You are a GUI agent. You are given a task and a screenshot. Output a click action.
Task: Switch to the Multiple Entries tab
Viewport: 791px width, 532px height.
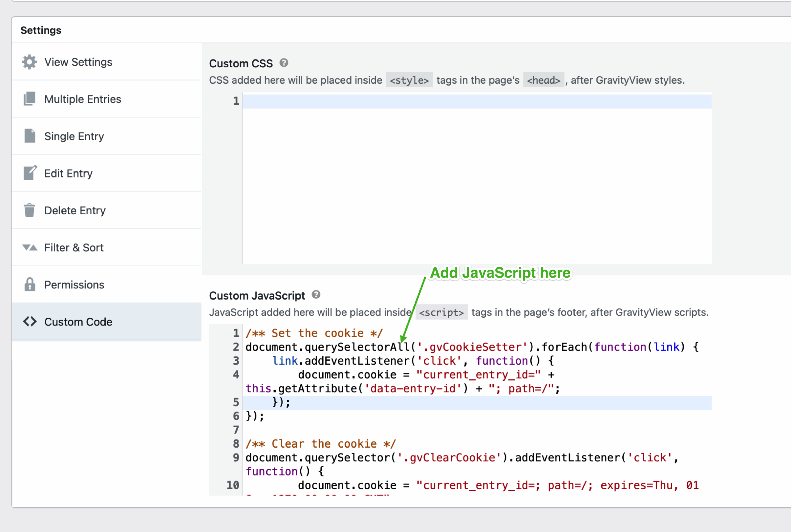82,99
